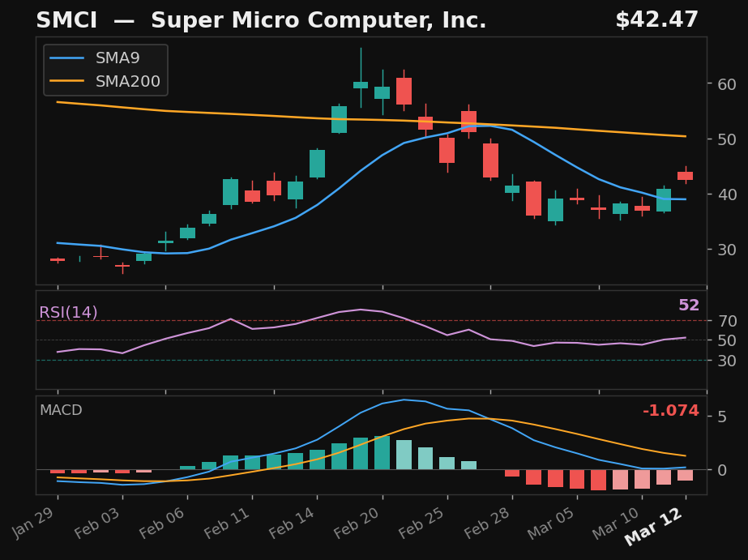Image resolution: width=748 pixels, height=560 pixels.
Task: Click the RSI 70 overbought axis label
Action: (x=728, y=321)
